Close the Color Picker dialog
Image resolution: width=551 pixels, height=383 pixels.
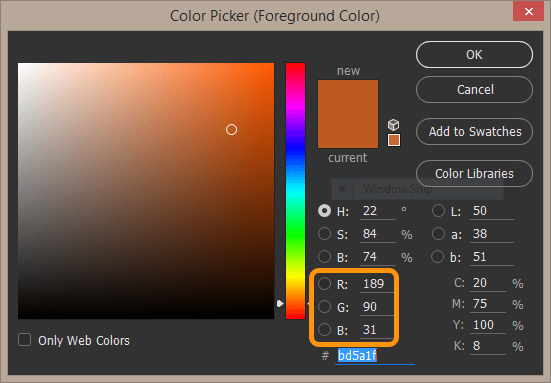pos(529,11)
